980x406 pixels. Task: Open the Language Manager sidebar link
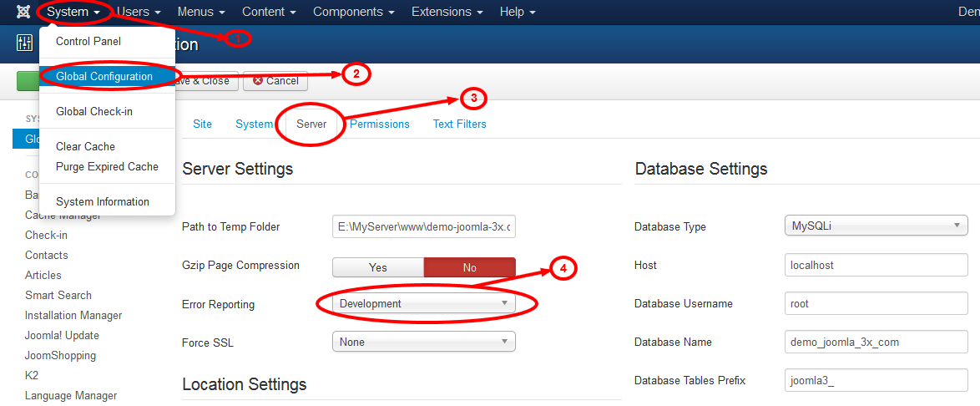tap(71, 396)
